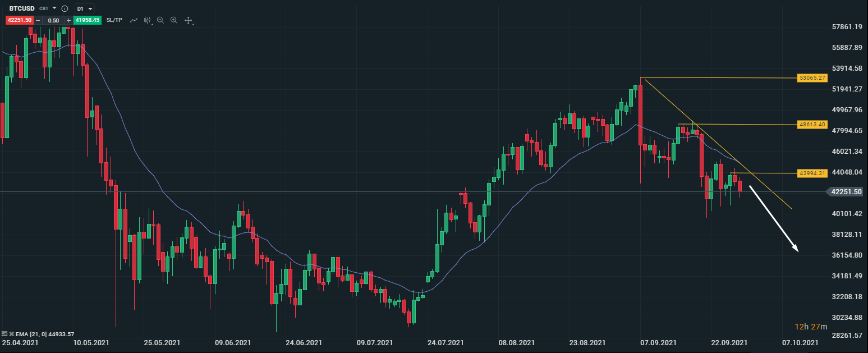Select the 48613.40 price level label

point(812,124)
